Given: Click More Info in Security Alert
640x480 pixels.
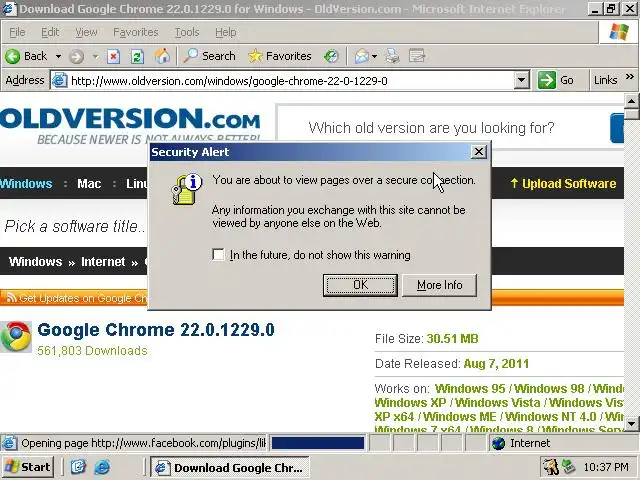Looking at the screenshot, I should (440, 285).
